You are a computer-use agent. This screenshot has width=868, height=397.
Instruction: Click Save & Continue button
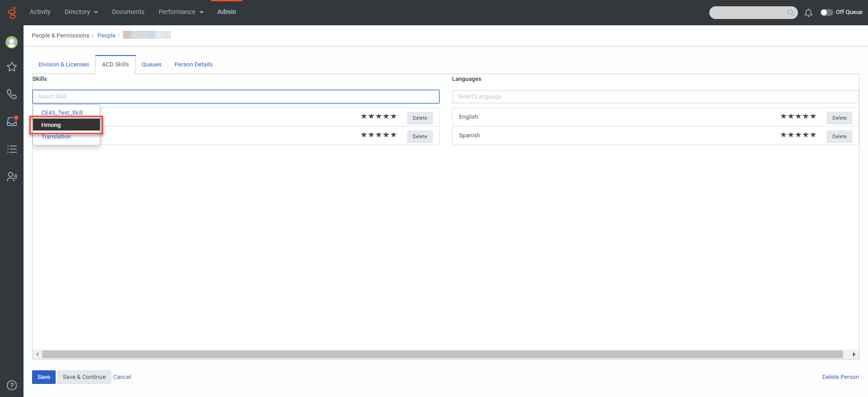pyautogui.click(x=84, y=377)
